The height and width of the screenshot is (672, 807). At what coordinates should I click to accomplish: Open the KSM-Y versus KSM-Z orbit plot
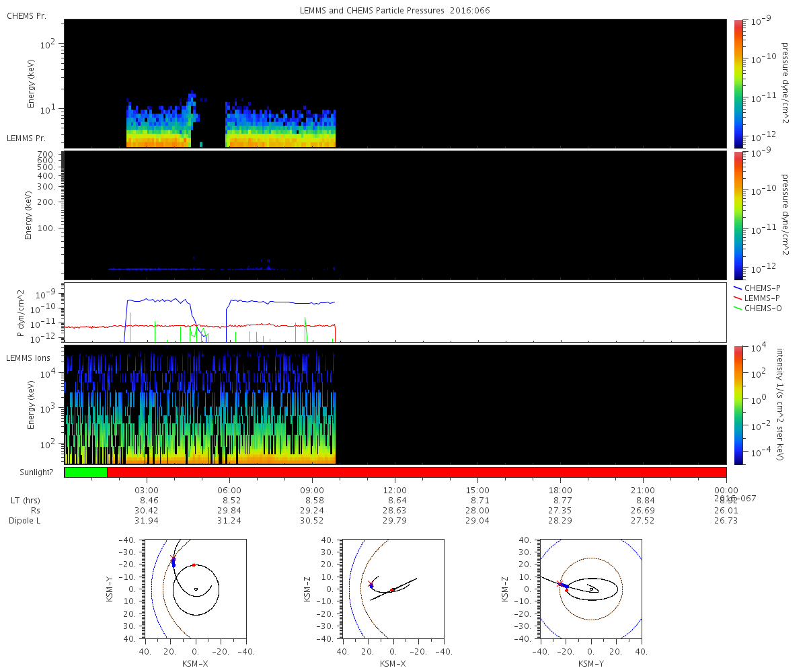[x=591, y=589]
